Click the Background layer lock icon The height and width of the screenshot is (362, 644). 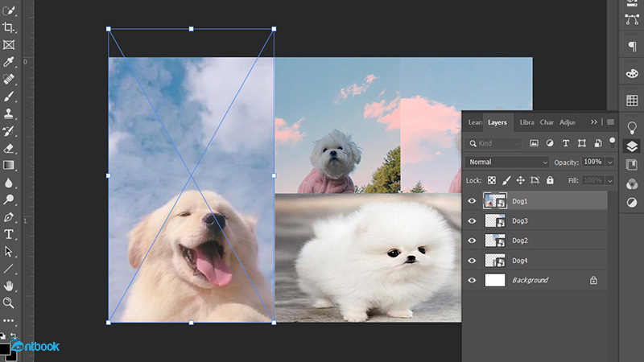coord(593,280)
